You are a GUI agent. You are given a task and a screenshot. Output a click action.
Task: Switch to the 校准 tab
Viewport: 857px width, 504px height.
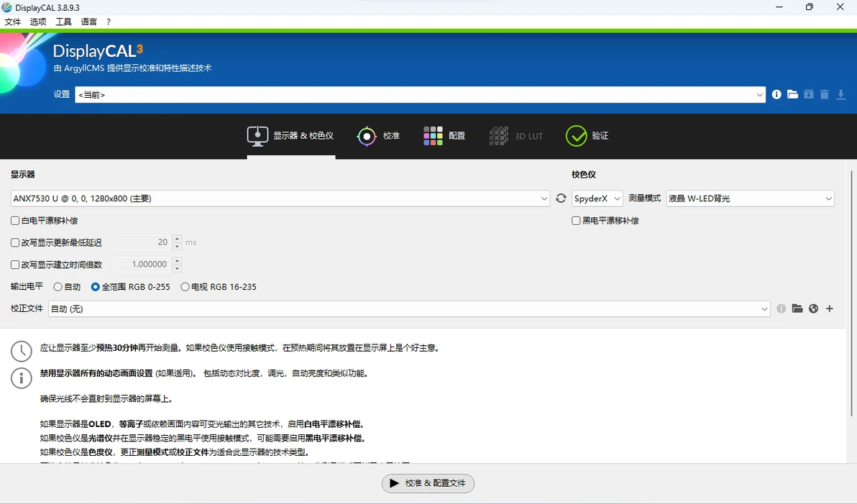378,136
